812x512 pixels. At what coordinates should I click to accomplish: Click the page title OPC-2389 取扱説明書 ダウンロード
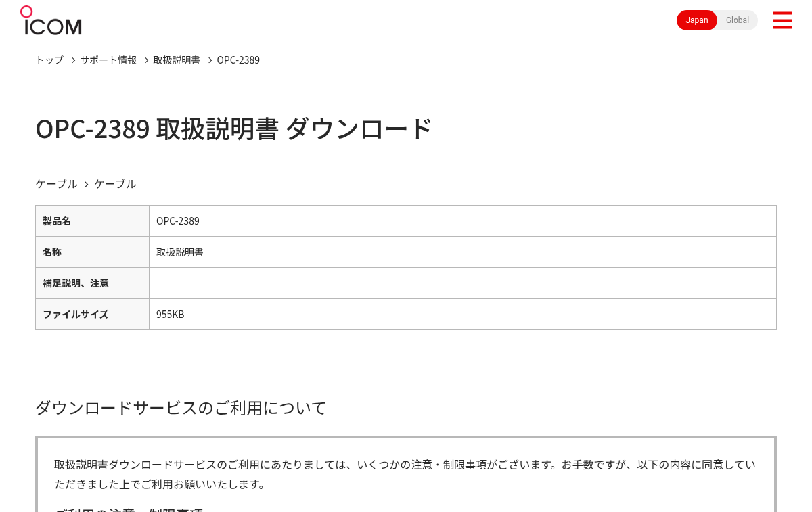point(233,129)
